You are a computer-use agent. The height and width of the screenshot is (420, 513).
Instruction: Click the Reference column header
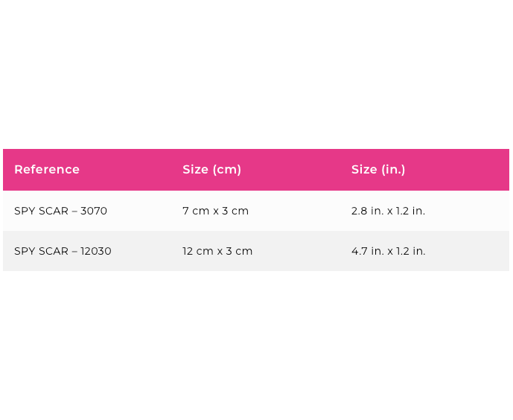coord(47,170)
